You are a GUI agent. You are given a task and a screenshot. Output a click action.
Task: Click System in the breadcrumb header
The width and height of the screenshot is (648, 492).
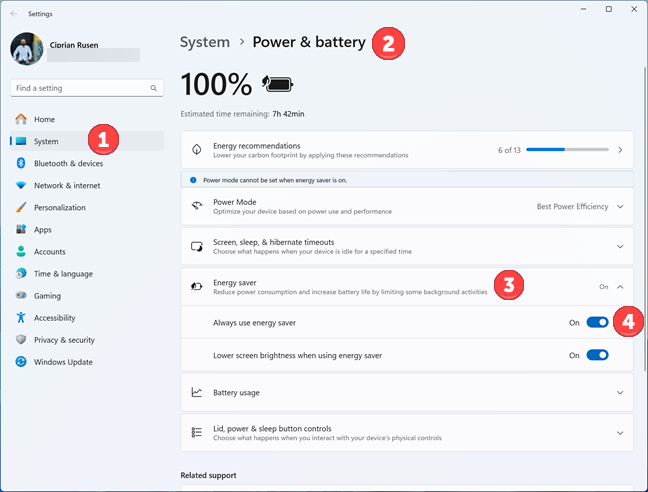[x=203, y=42]
